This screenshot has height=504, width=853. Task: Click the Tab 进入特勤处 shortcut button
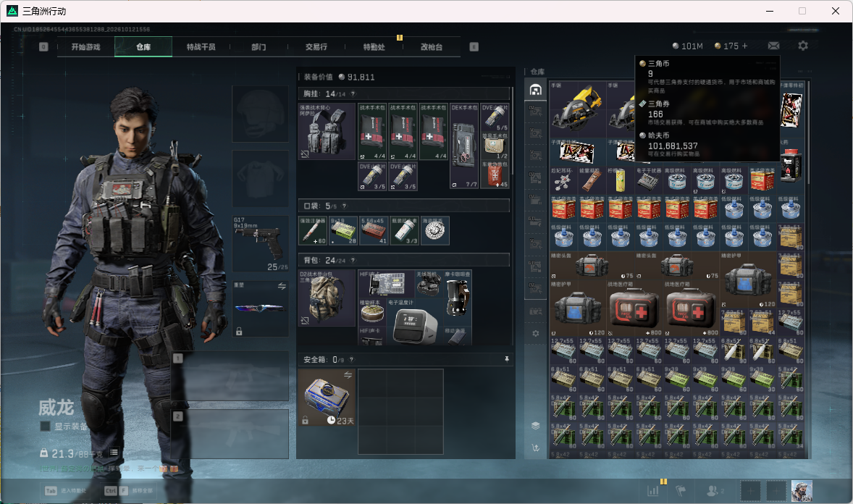pos(65,491)
